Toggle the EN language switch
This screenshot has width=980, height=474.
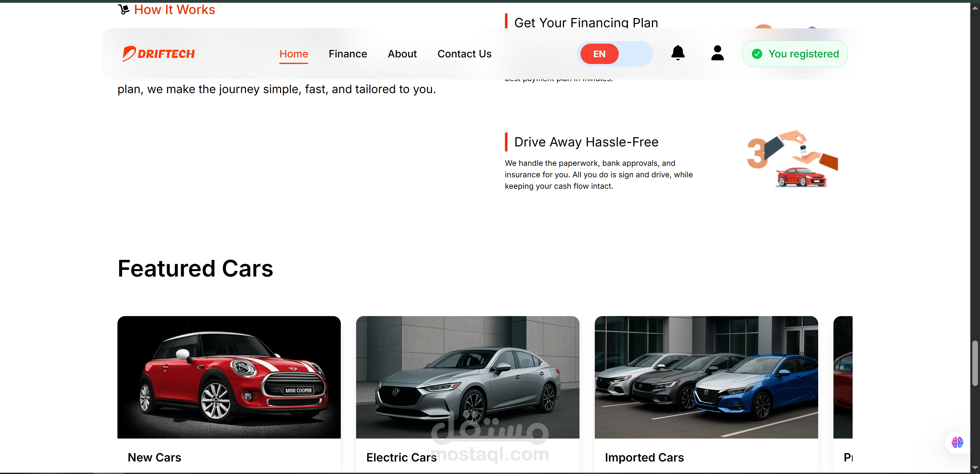pyautogui.click(x=599, y=54)
